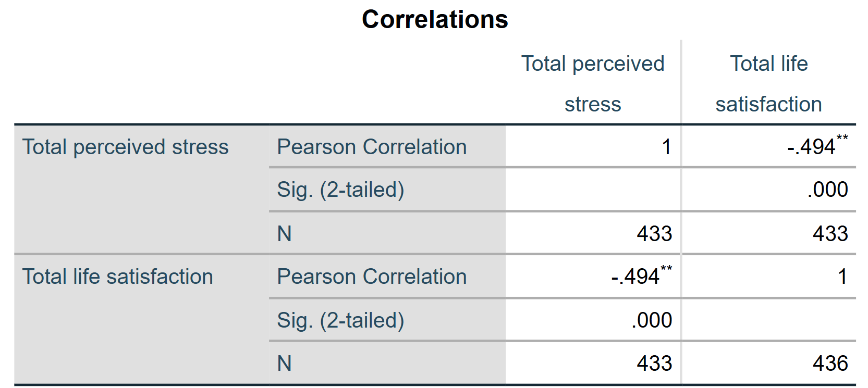Select the .000 significance cell in perceived stress column
Screen dimensions: 868x388
pyautogui.click(x=651, y=320)
